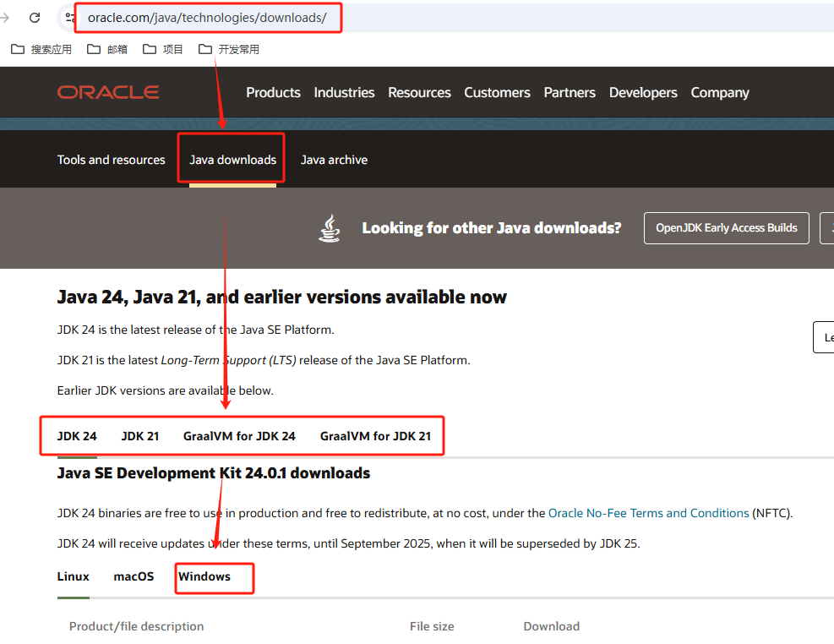Open the 开发常用 bookmark folder
This screenshot has width=834, height=644.
pos(229,50)
